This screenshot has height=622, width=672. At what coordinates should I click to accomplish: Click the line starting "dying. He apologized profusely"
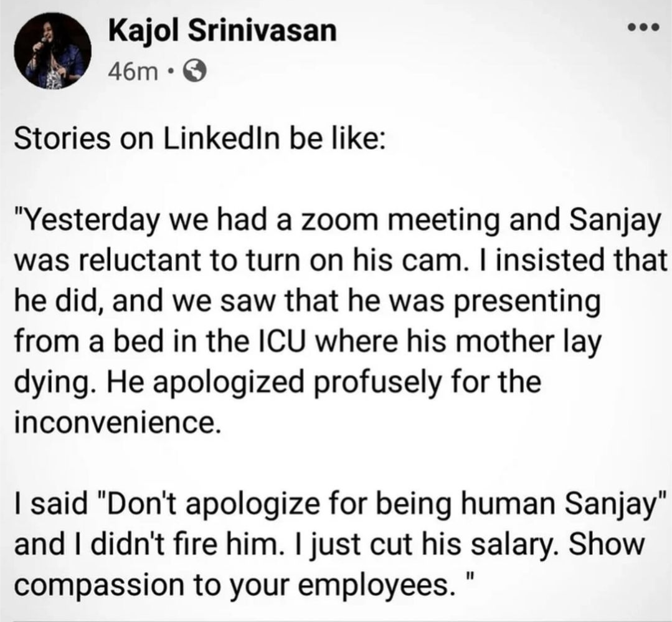[x=277, y=381]
